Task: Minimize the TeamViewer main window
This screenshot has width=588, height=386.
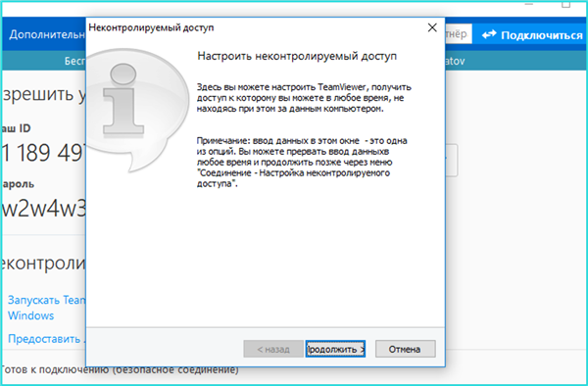Action: pos(529,5)
